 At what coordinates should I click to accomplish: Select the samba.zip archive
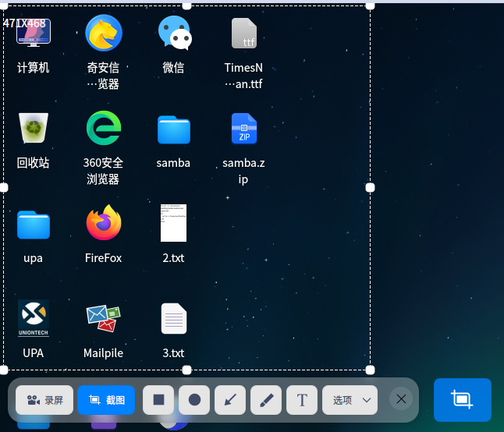point(244,128)
